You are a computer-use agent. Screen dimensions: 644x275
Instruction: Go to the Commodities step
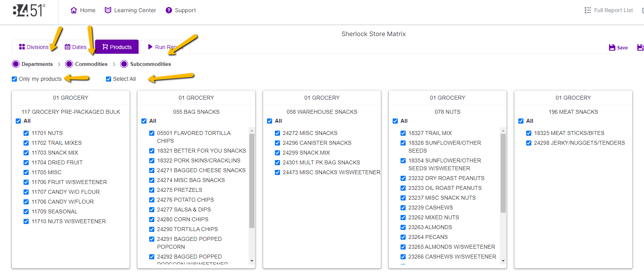[x=91, y=64]
